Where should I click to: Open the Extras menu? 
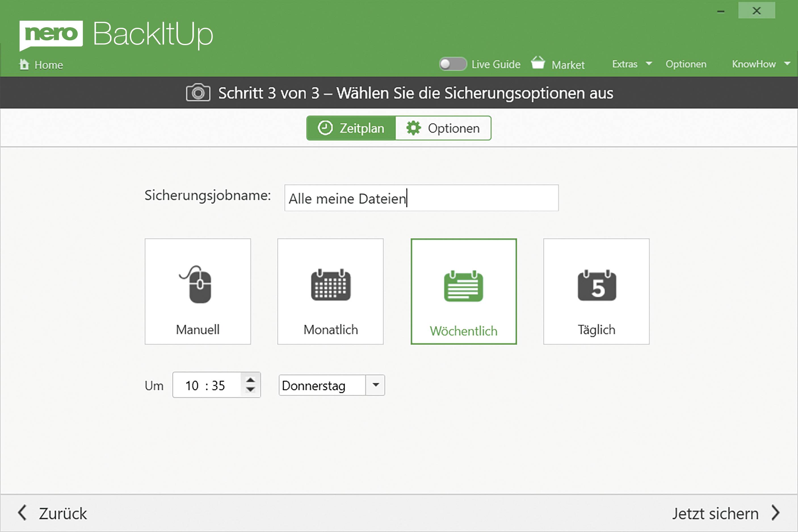pos(625,64)
